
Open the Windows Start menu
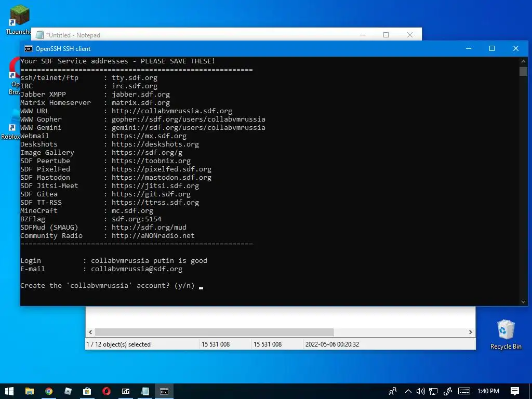tap(9, 391)
